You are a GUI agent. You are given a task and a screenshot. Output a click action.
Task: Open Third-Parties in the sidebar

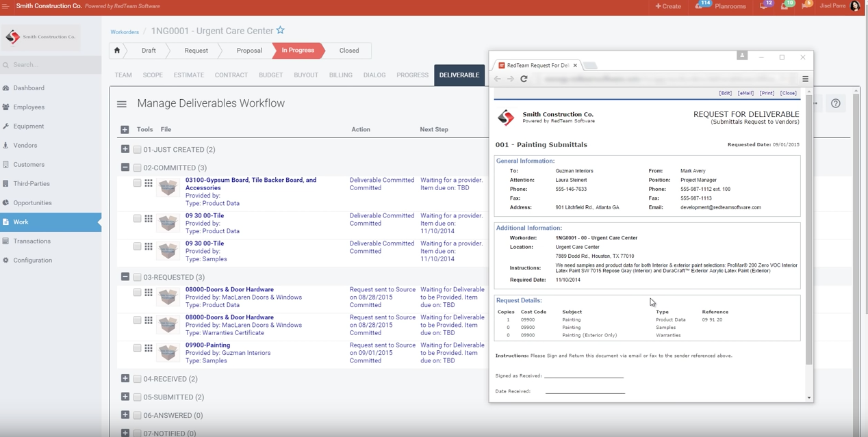point(31,184)
